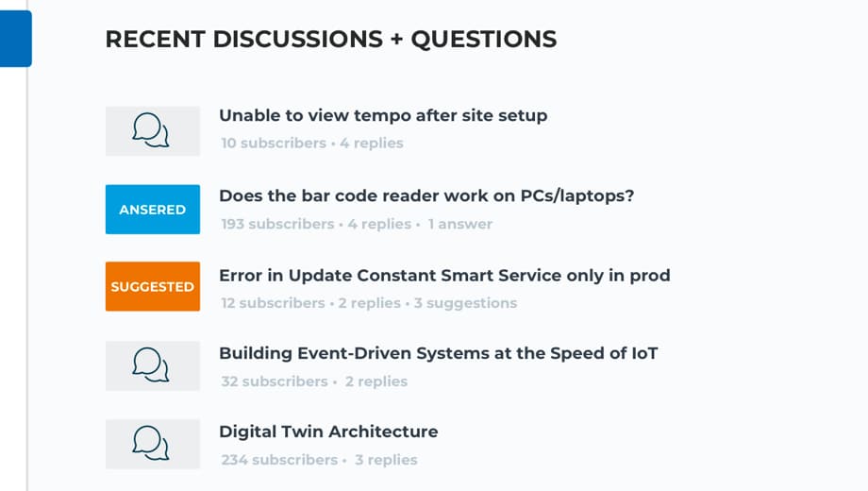
Task: Open the bar code reader question
Action: point(426,195)
